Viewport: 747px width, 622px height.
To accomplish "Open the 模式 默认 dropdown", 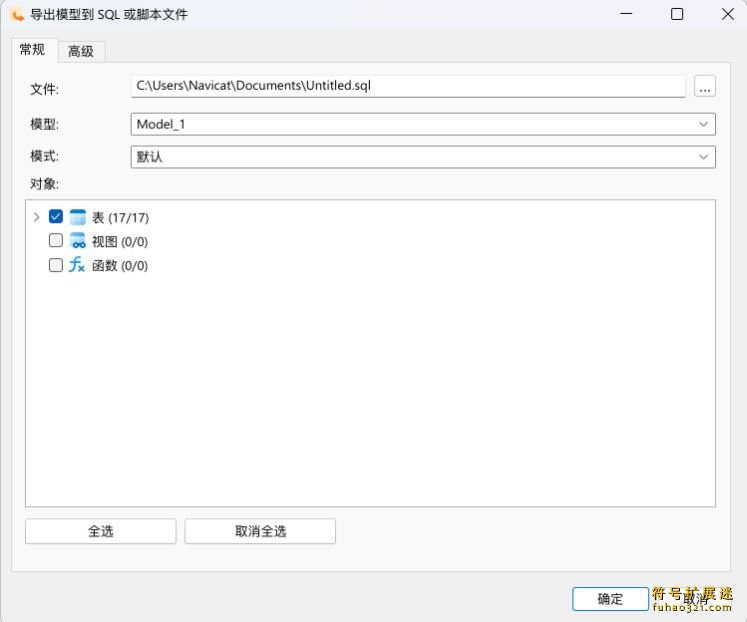I will click(x=423, y=157).
